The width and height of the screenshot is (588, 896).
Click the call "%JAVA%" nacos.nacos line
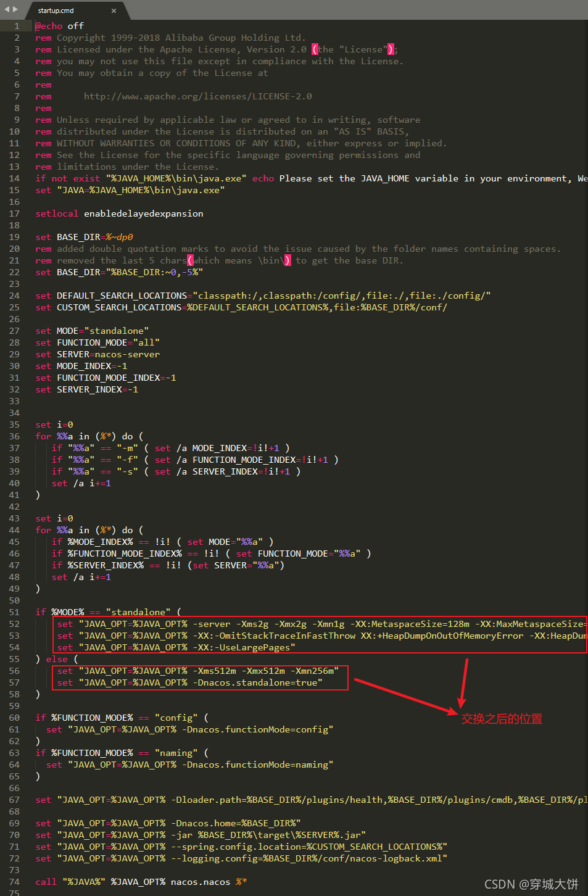click(141, 882)
